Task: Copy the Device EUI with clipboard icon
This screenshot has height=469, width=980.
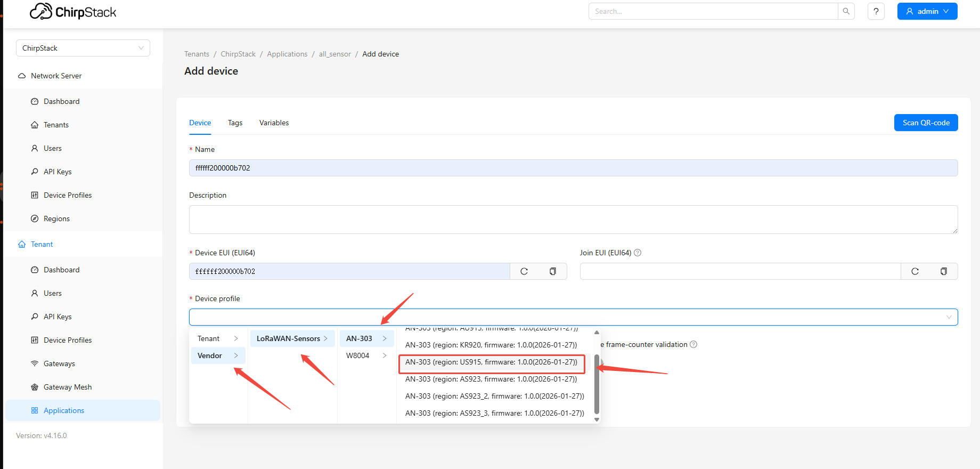Action: pos(552,271)
